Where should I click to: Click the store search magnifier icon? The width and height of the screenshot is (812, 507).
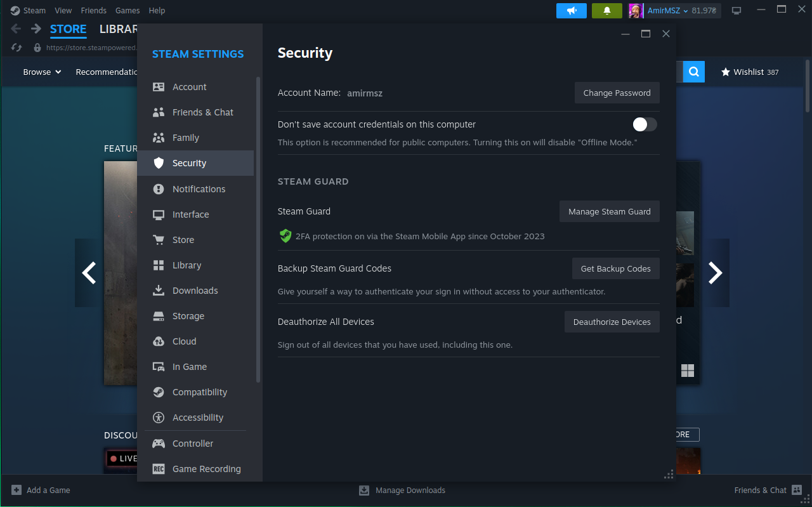[x=694, y=72]
